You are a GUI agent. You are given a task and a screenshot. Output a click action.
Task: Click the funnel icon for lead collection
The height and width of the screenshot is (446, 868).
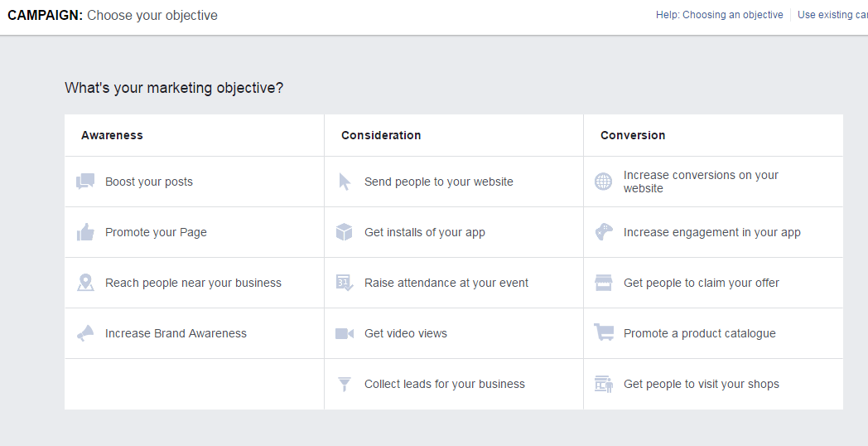[x=345, y=384]
